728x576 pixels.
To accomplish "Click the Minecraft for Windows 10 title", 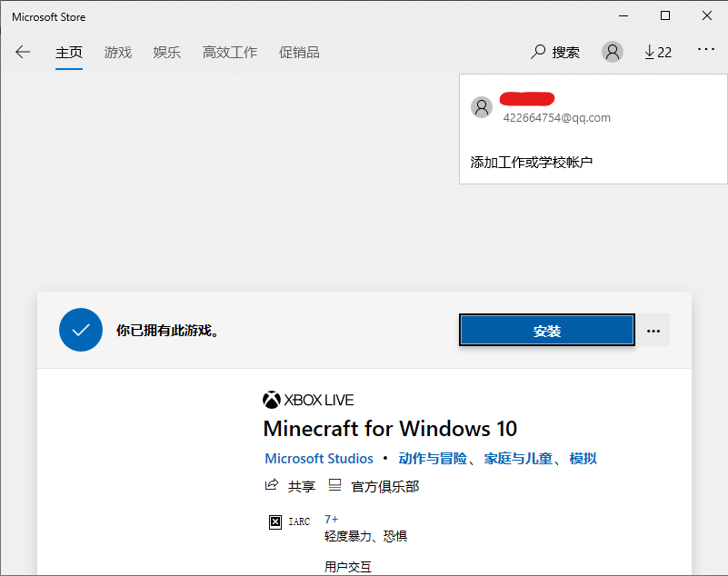I will pos(390,429).
